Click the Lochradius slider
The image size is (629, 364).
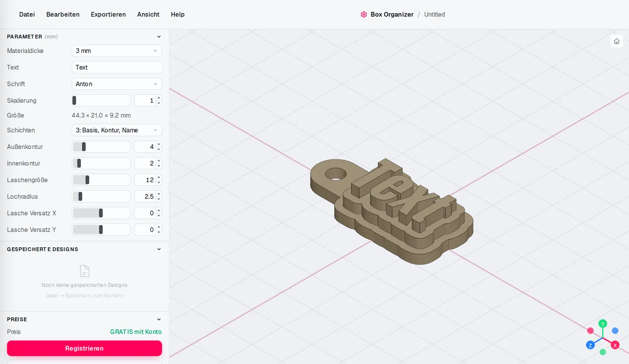tap(101, 197)
